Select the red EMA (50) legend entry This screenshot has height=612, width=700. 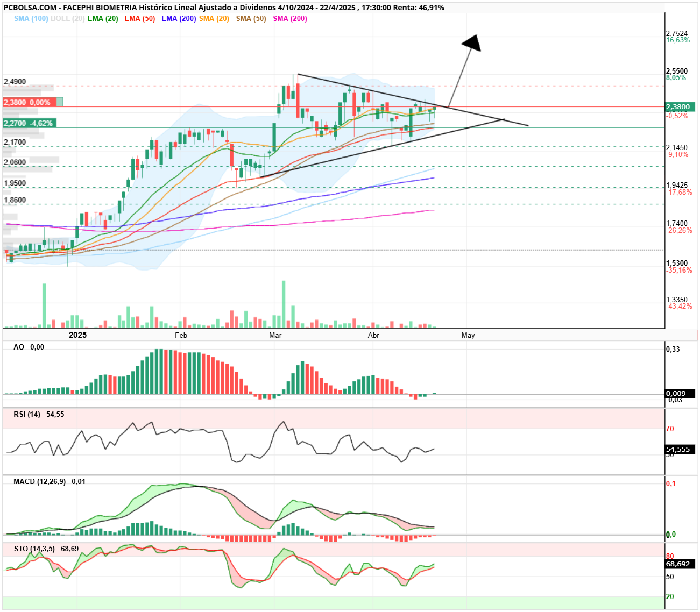click(x=140, y=18)
